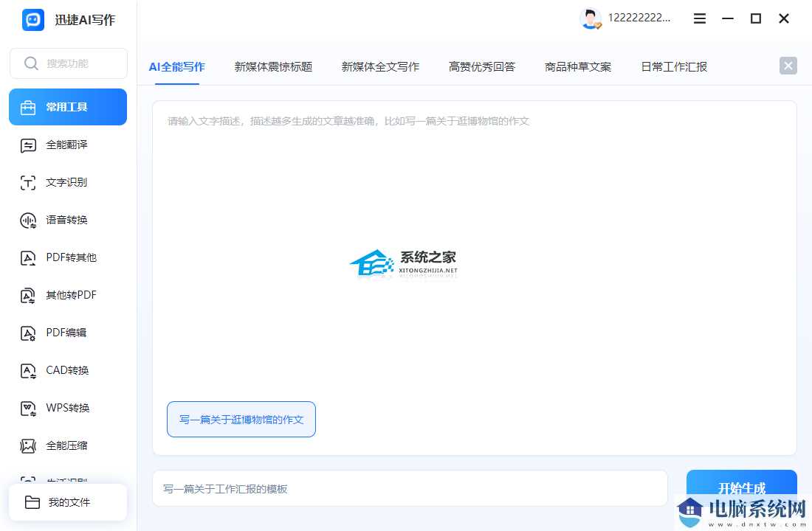812x531 pixels.
Task: Switch to 新媒体震惊标题 tab
Action: pyautogui.click(x=273, y=67)
